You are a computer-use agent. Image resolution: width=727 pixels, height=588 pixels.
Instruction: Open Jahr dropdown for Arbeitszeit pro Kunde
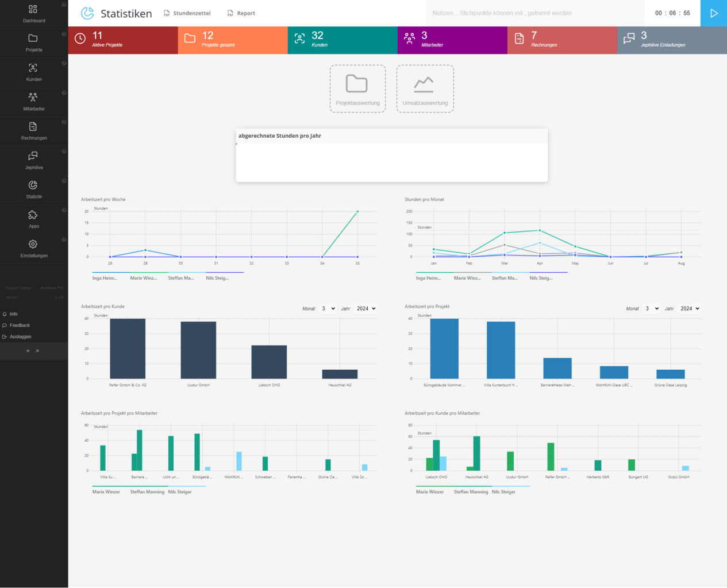pyautogui.click(x=366, y=309)
